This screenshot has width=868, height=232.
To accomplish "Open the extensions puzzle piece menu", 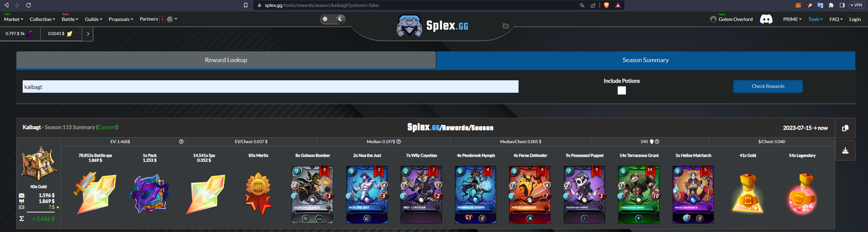I will pyautogui.click(x=831, y=5).
